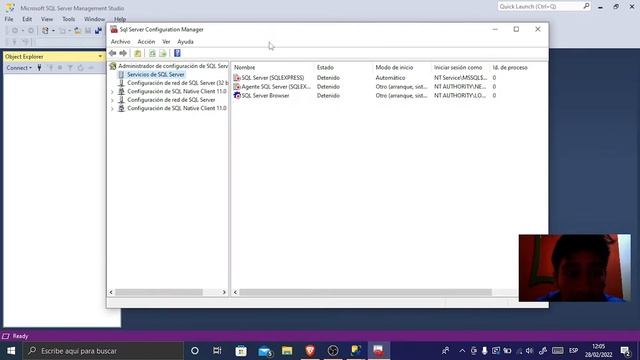Open Microsoft Store from the taskbar

tap(241, 351)
